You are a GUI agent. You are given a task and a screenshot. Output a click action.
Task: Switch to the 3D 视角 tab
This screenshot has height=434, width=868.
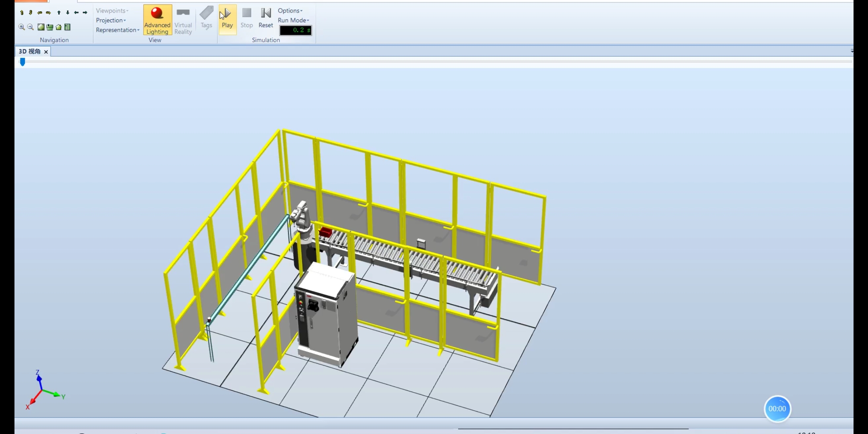[30, 51]
